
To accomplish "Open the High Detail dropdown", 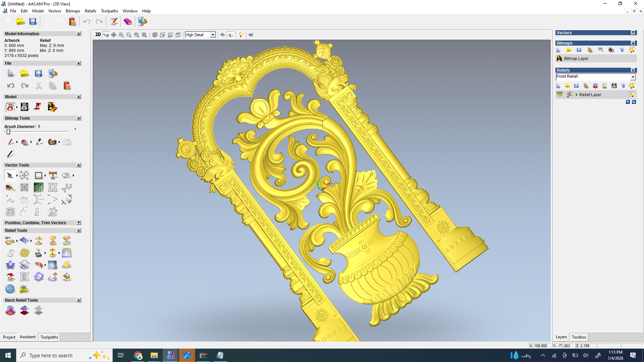I will tap(213, 35).
